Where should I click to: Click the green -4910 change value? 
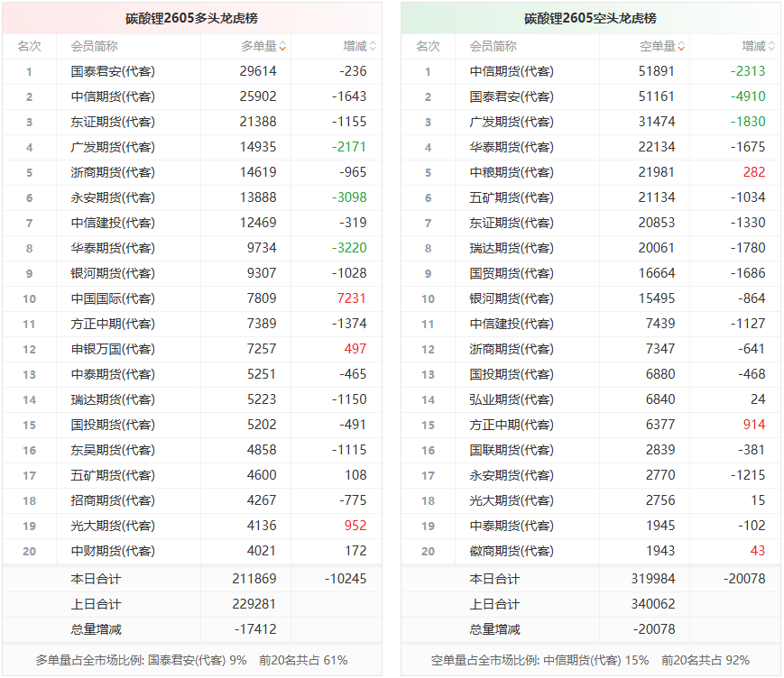click(748, 96)
